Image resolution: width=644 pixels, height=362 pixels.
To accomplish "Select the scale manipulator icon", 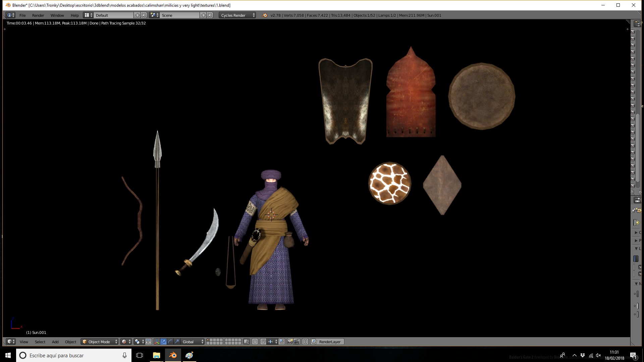I will (177, 342).
